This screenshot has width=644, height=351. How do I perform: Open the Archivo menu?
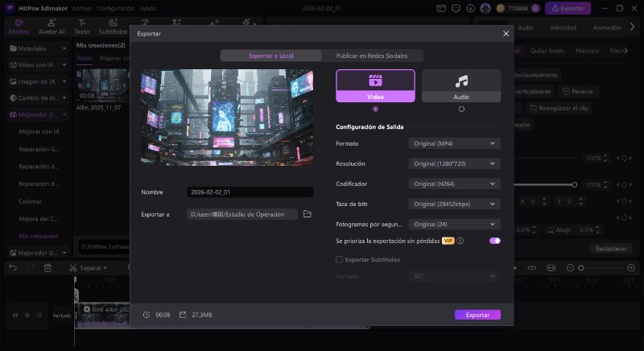(81, 8)
